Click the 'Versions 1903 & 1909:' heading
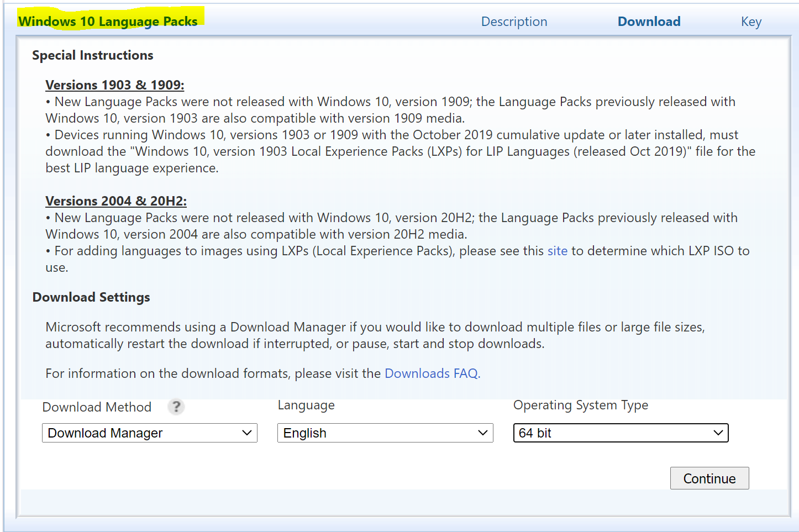Image resolution: width=799 pixels, height=532 pixels. (x=115, y=85)
